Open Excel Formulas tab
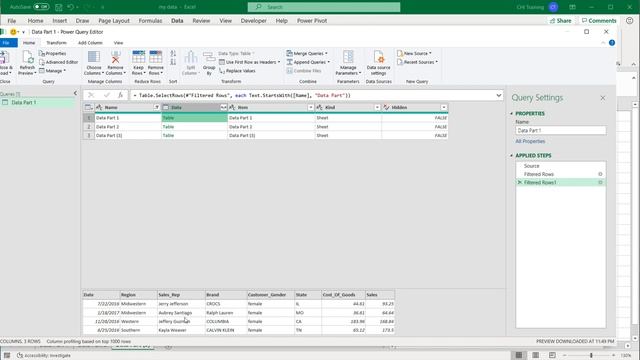This screenshot has width=640, height=360. (x=150, y=20)
